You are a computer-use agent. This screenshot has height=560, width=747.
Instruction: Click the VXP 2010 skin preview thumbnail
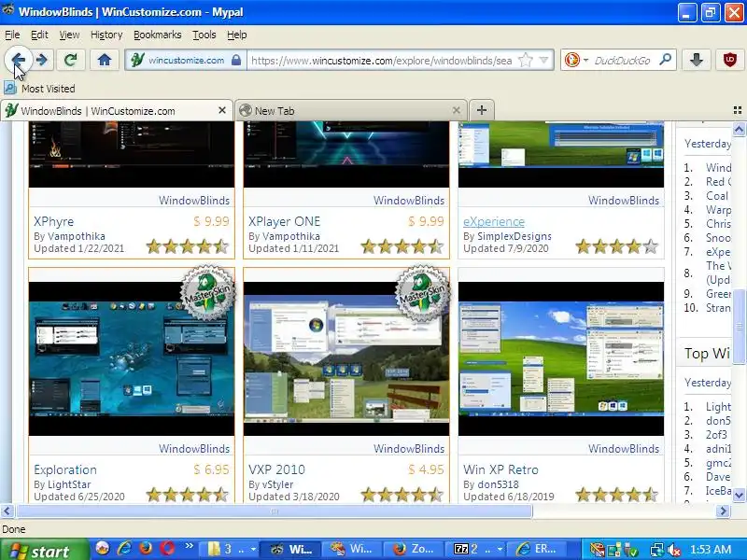click(346, 358)
